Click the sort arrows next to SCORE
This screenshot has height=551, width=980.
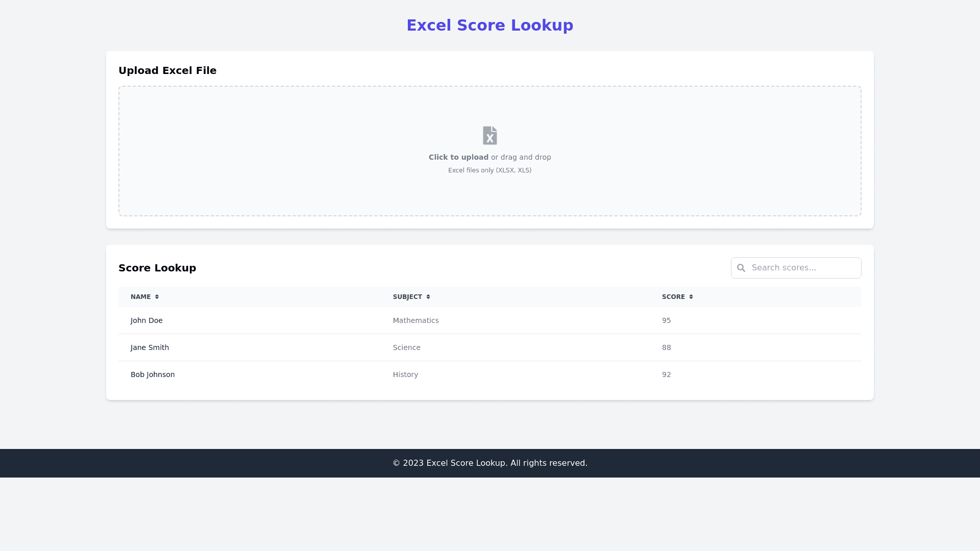691,296
